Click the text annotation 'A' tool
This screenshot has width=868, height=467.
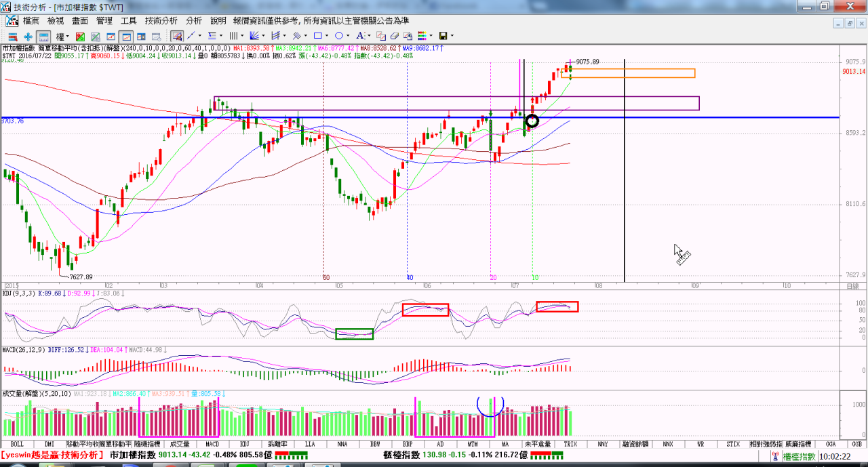360,36
